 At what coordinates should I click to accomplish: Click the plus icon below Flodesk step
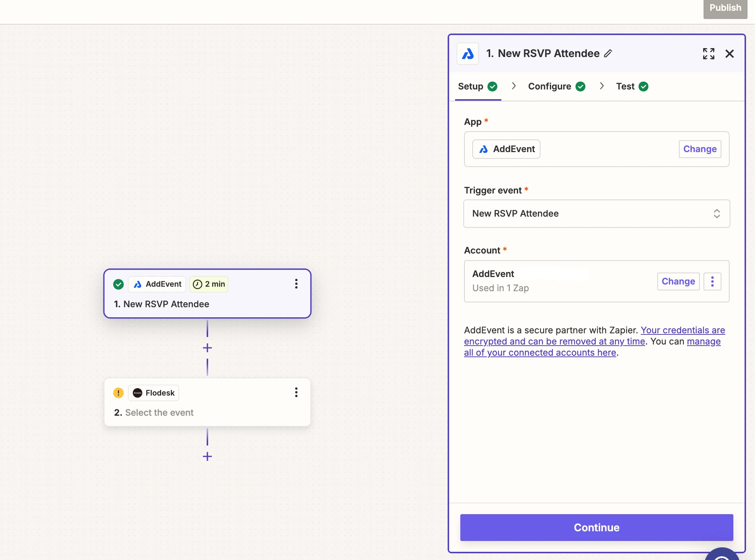(x=207, y=456)
